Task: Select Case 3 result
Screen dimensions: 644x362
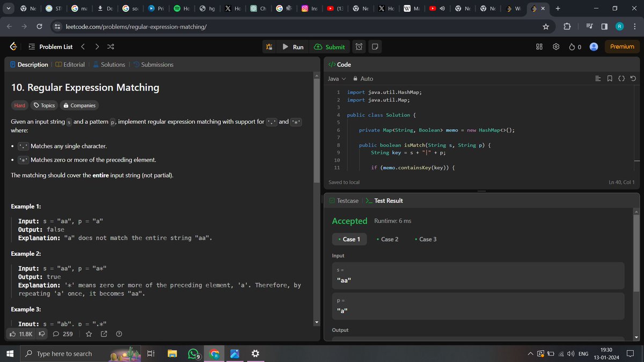Action: pos(426,239)
